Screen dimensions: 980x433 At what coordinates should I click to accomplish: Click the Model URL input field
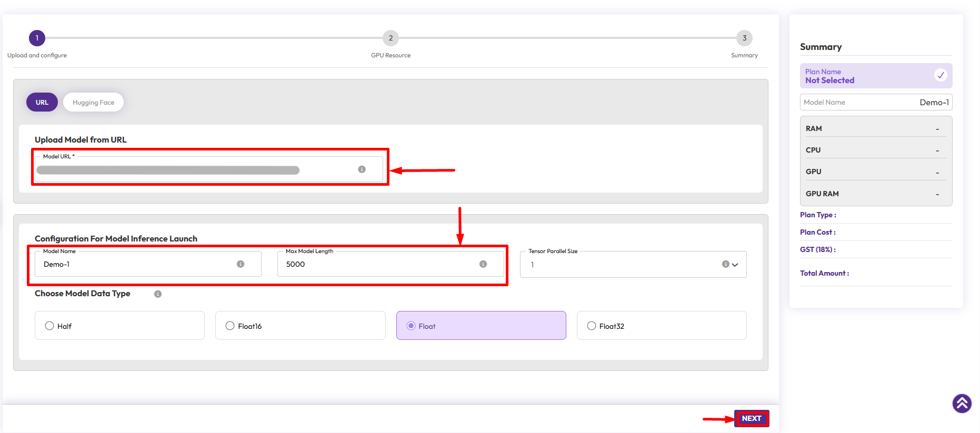[195, 170]
